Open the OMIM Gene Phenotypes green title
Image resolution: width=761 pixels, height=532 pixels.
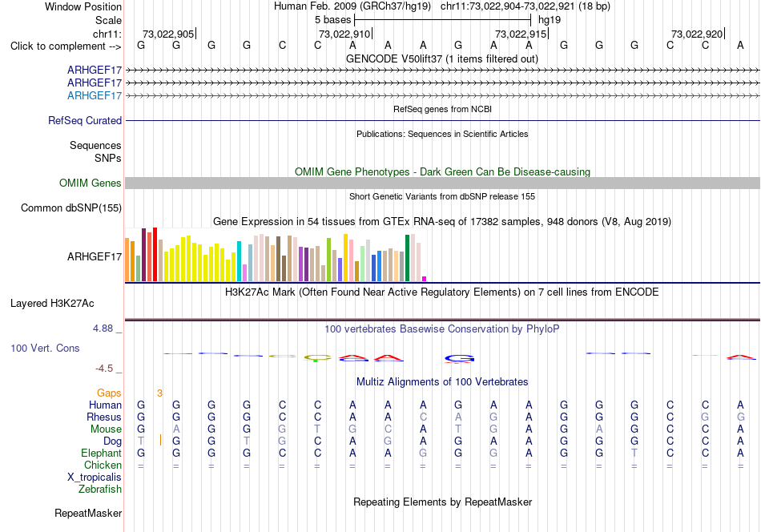click(x=442, y=171)
